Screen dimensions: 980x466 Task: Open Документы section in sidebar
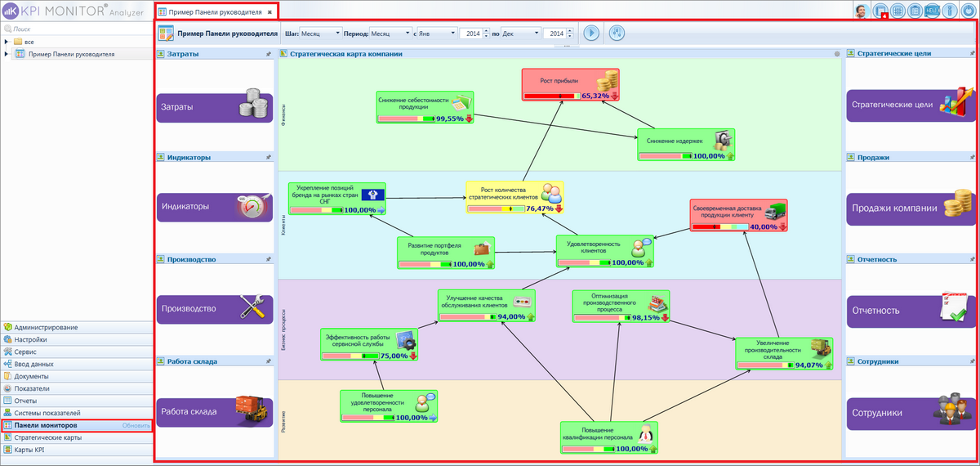77,376
